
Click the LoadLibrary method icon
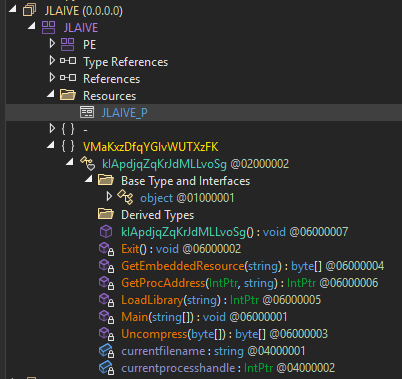[x=107, y=300]
